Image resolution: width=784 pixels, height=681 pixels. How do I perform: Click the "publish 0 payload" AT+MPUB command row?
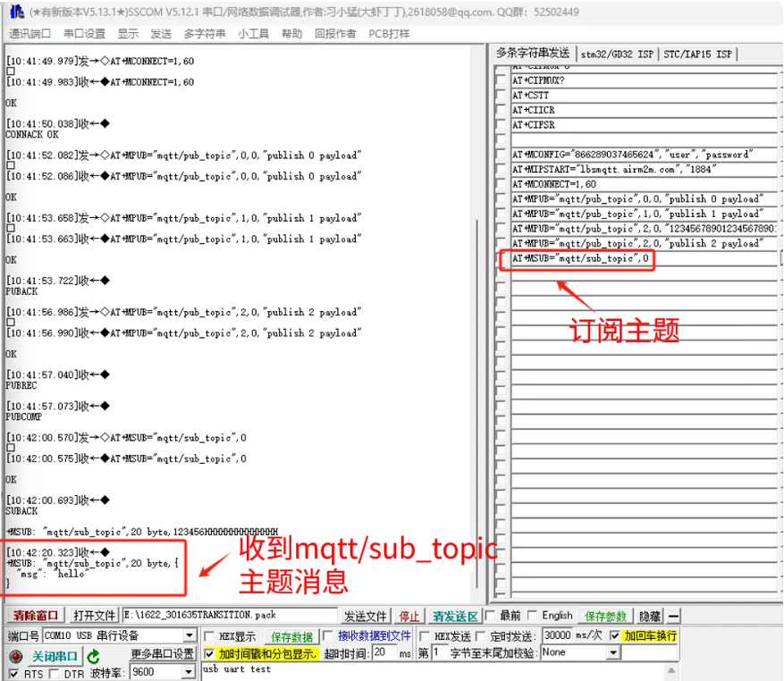pyautogui.click(x=644, y=199)
